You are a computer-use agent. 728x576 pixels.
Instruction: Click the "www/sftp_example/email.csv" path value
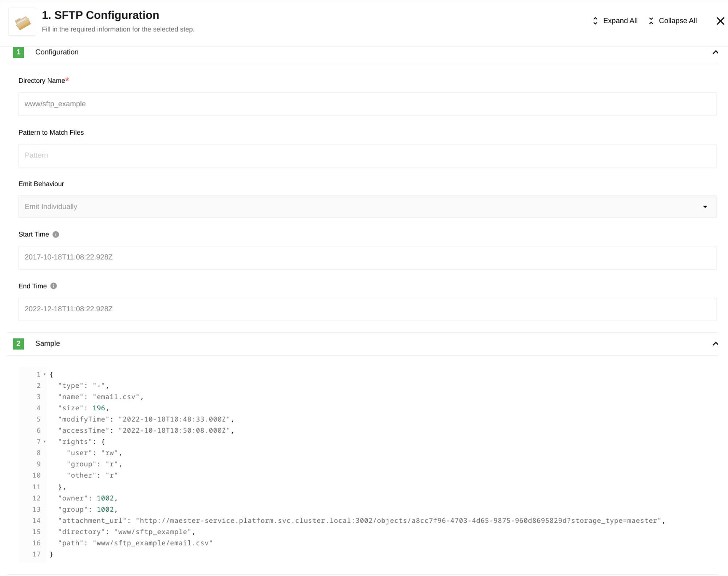[x=153, y=543]
